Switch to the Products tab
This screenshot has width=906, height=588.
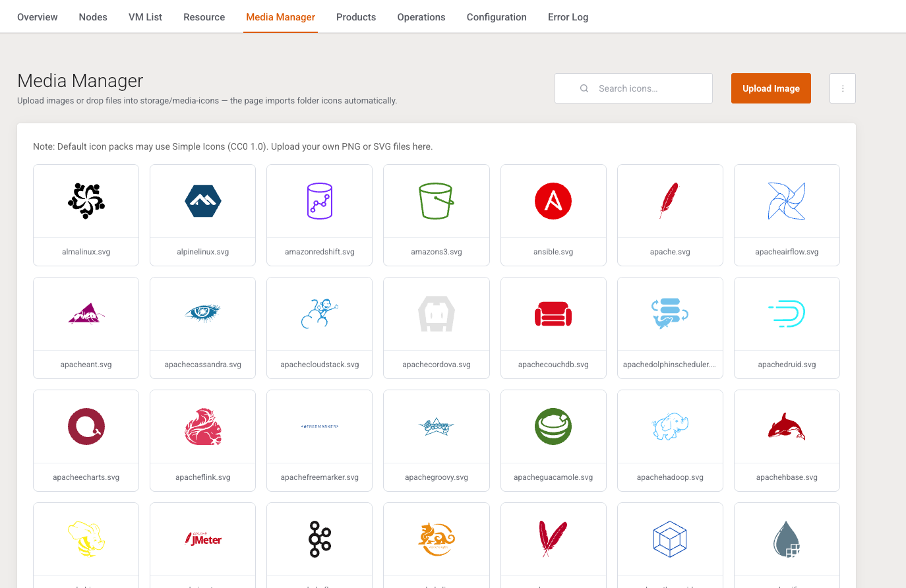[356, 17]
